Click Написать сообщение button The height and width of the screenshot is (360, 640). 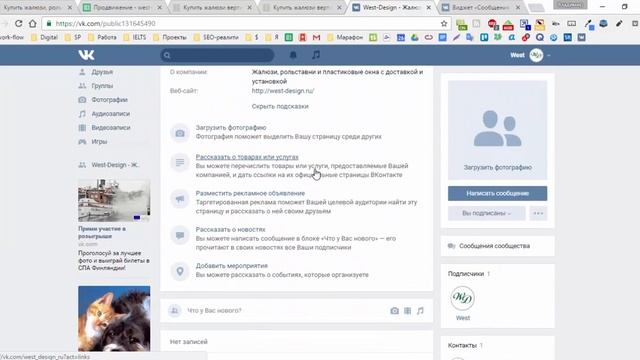497,193
